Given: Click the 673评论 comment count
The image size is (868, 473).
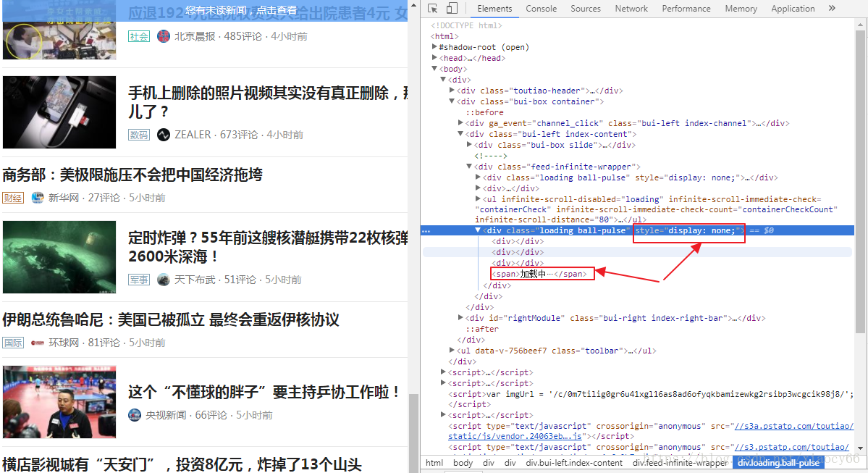Looking at the screenshot, I should (x=239, y=135).
